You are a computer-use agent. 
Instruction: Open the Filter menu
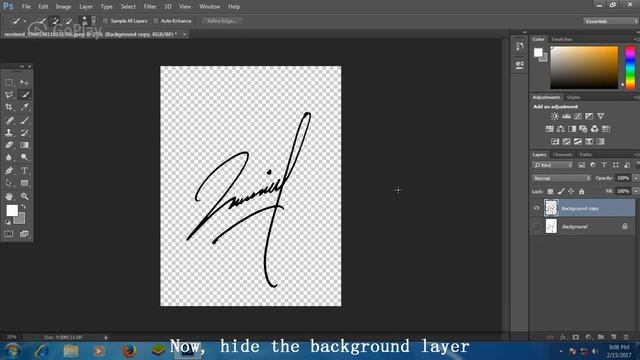(150, 7)
